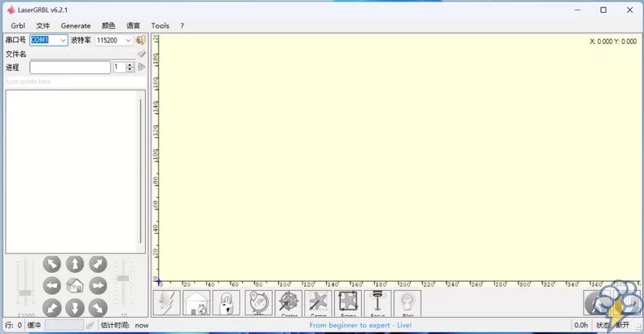The height and width of the screenshot is (334, 644).
Task: Click the house homing button in bottom toolbar
Action: (x=196, y=303)
